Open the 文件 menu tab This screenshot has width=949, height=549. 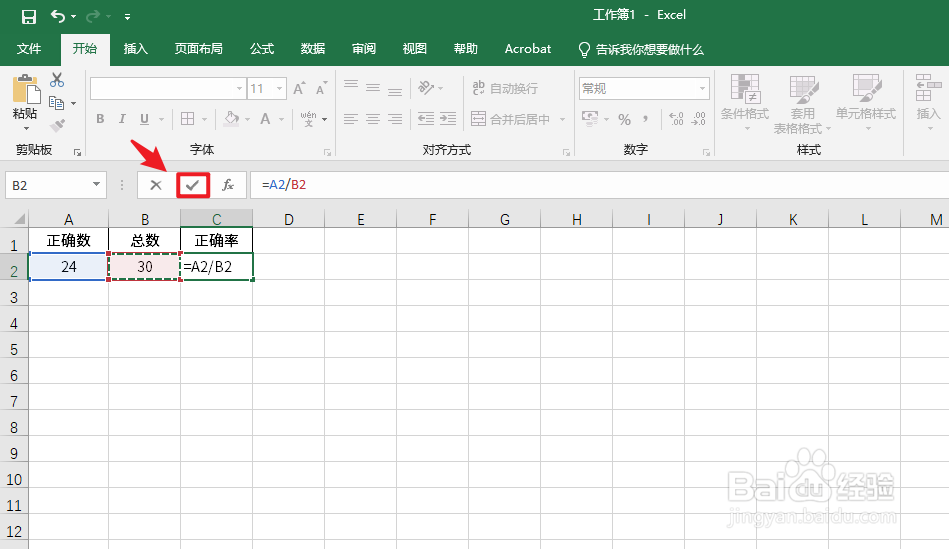pyautogui.click(x=29, y=49)
